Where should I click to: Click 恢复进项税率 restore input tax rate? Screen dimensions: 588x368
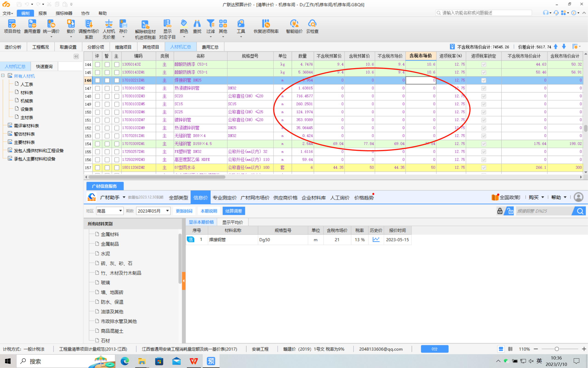coord(266,26)
